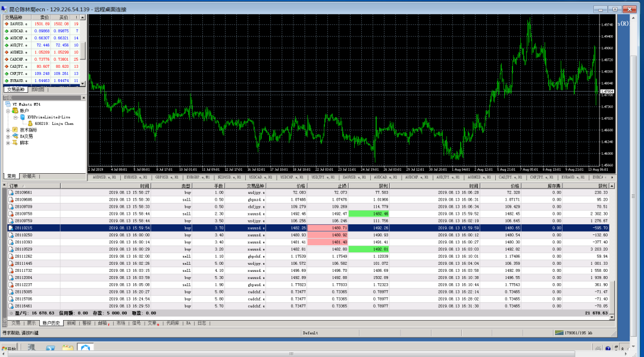Click the XAUUSD.e symbol direction arrow icon

pyautogui.click(x=7, y=24)
